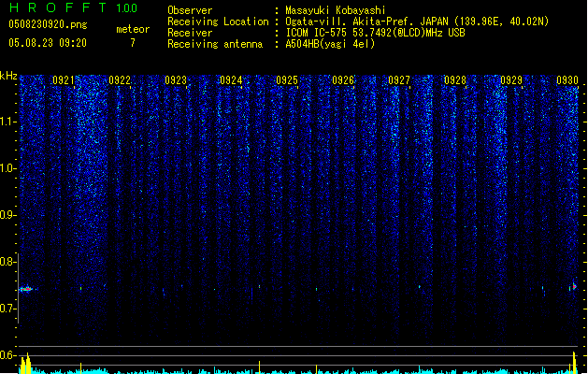Screen dimensions: 588x374
Task: Click the 0925 time marker
Action: (287, 80)
